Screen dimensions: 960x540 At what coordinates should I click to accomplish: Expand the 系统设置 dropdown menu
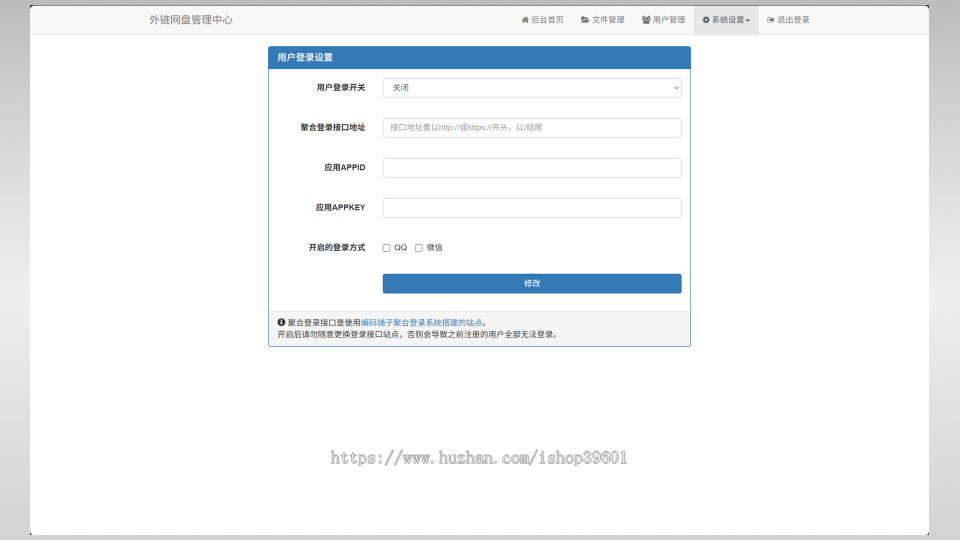tap(726, 20)
